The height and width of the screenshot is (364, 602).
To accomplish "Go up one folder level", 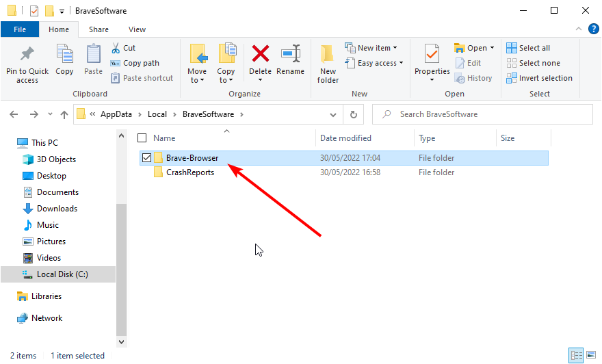I will click(64, 114).
